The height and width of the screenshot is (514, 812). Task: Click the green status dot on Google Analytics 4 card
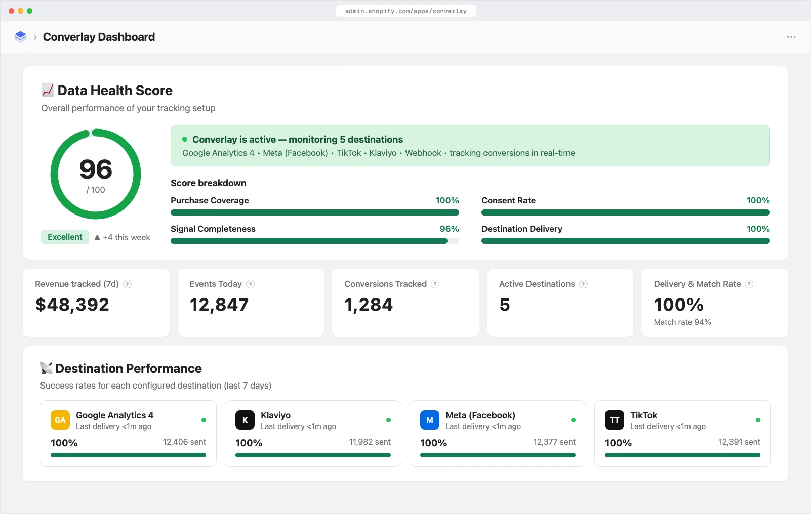[x=204, y=420]
